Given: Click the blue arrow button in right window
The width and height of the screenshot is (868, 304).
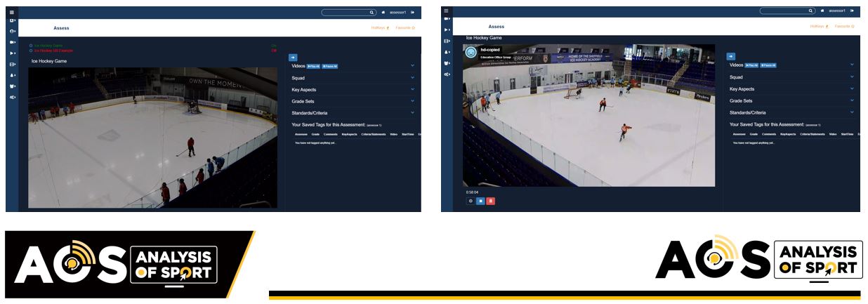Looking at the screenshot, I should click(731, 56).
